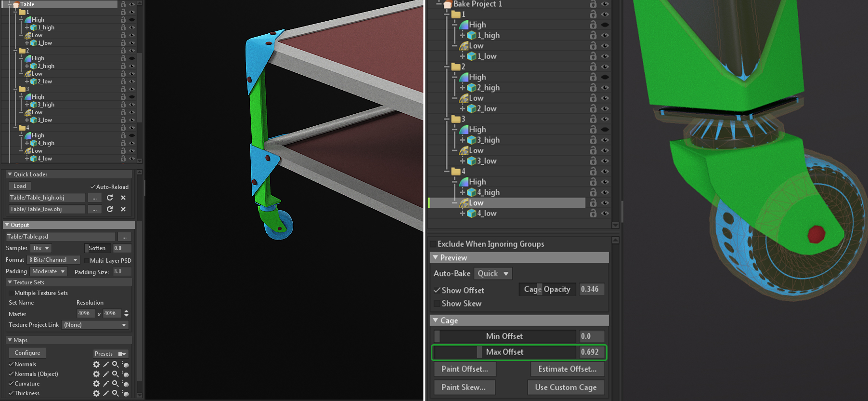
Task: Click the magnifier icon on the Normals row
Action: [x=116, y=364]
